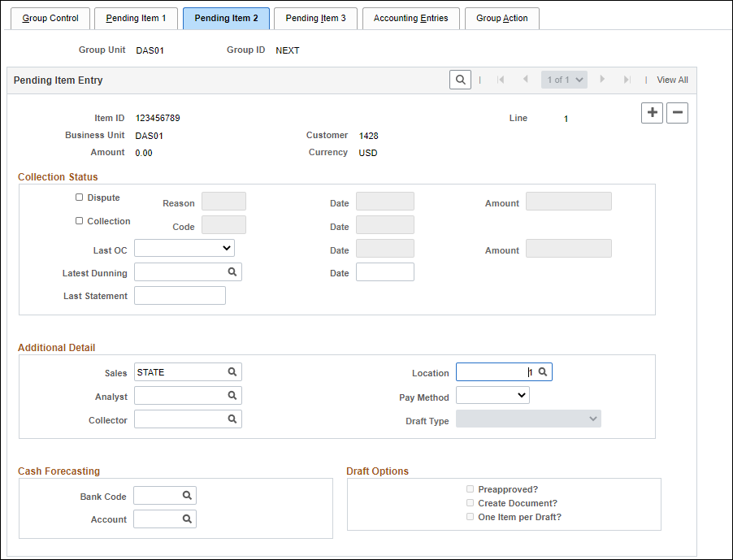
Task: Go to next row arrow
Action: [602, 79]
